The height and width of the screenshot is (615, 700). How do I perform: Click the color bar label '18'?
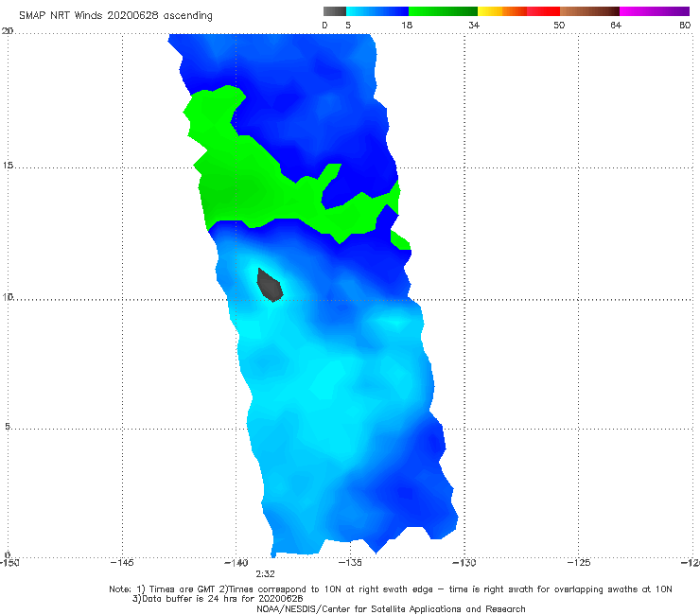[407, 25]
